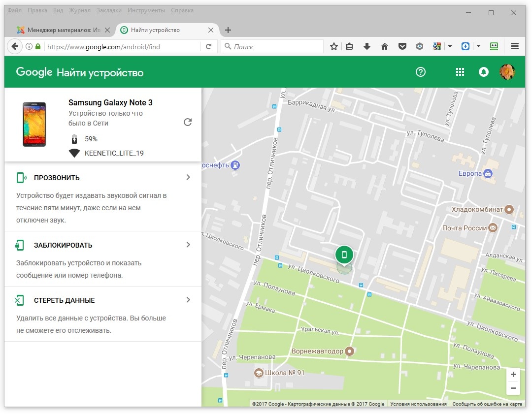Expand the СТЕРЕТЬ ДАННЫЕ option chevron
The height and width of the screenshot is (415, 532).
point(188,300)
